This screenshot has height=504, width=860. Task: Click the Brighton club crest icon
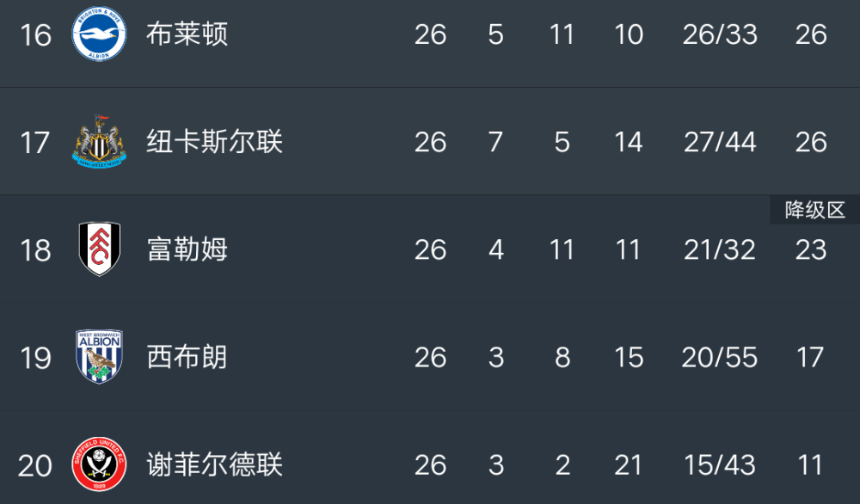pos(99,34)
